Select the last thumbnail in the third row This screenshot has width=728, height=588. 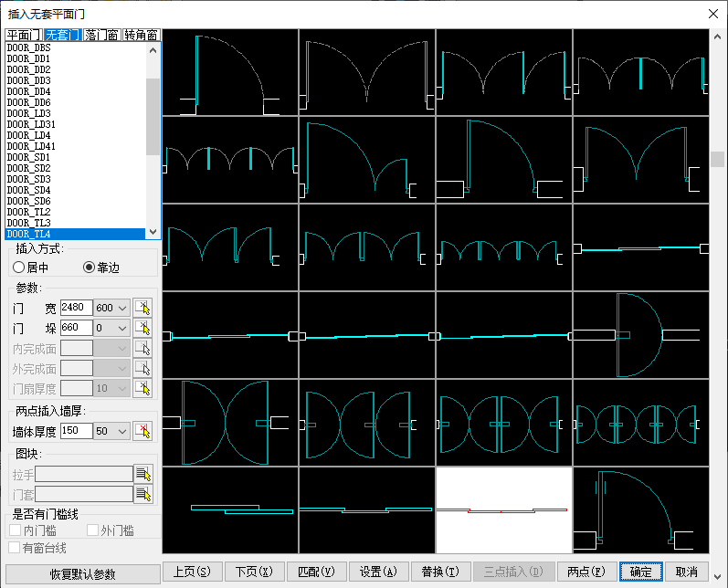tap(640, 247)
